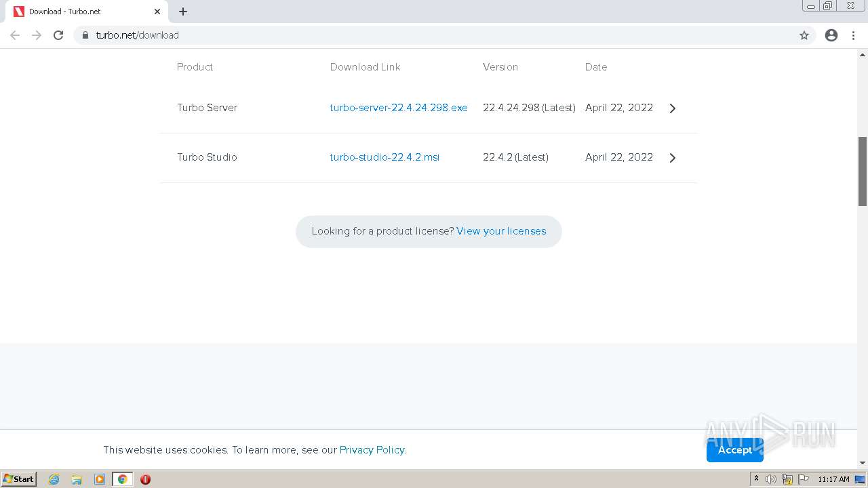The width and height of the screenshot is (868, 488).
Task: View site security lock info
Action: coord(85,35)
